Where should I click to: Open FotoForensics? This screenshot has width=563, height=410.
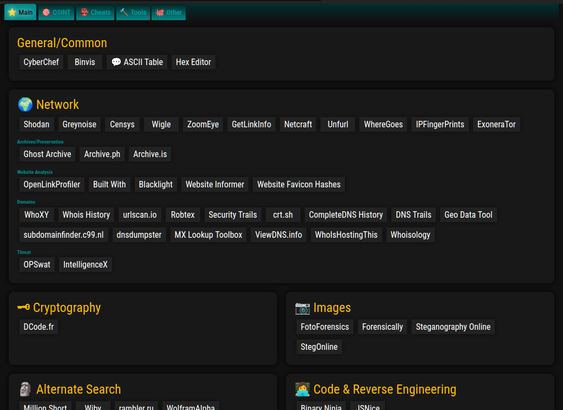pyautogui.click(x=325, y=327)
